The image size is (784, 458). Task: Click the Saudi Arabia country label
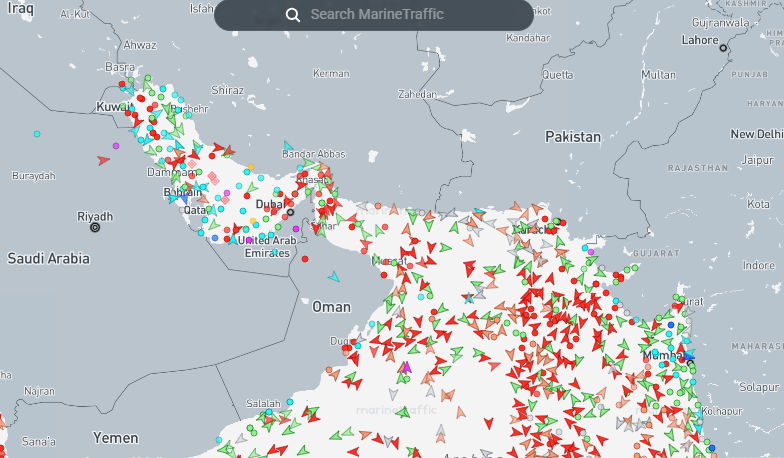[x=48, y=258]
